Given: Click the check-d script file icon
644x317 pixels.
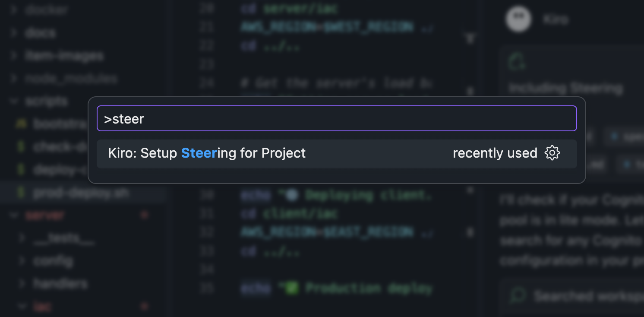Looking at the screenshot, I should coord(20,147).
